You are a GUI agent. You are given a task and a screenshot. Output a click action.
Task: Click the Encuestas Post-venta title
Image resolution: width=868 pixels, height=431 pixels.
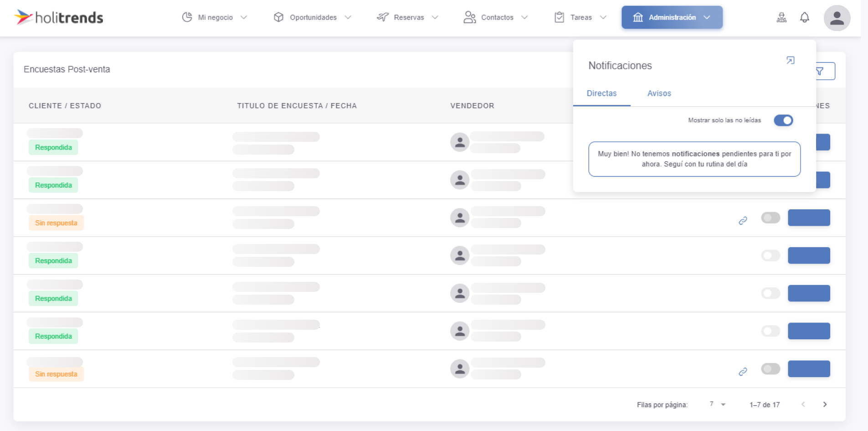coord(67,69)
